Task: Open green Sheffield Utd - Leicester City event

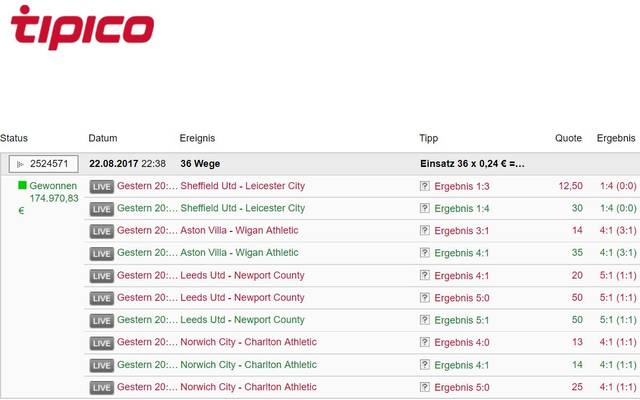Action: (x=242, y=208)
